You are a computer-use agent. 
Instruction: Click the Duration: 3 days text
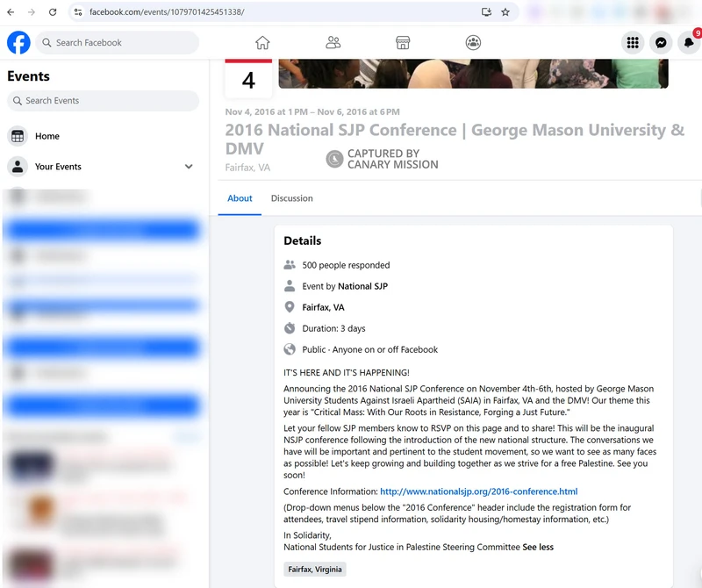333,328
